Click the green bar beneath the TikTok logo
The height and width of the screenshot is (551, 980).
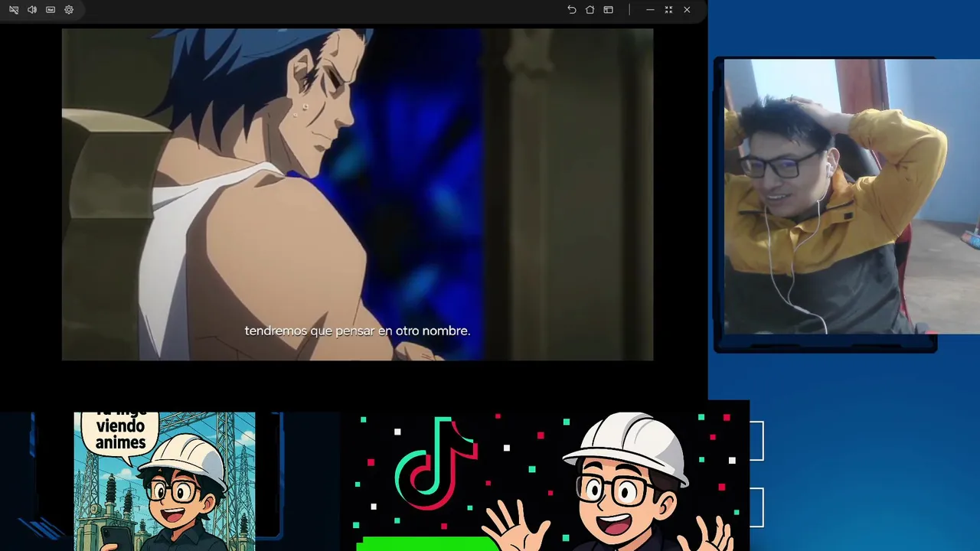[x=428, y=543]
